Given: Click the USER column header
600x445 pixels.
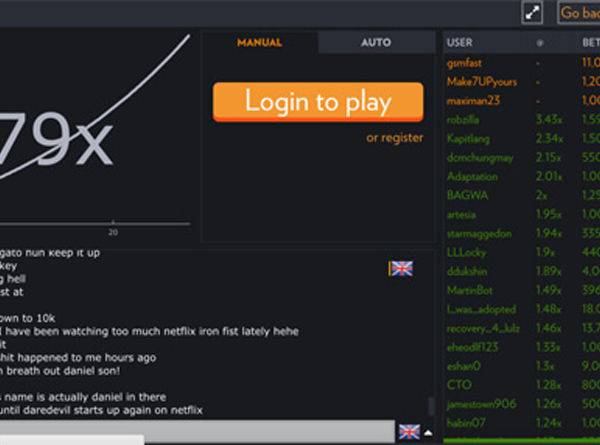Looking at the screenshot, I should point(460,43).
